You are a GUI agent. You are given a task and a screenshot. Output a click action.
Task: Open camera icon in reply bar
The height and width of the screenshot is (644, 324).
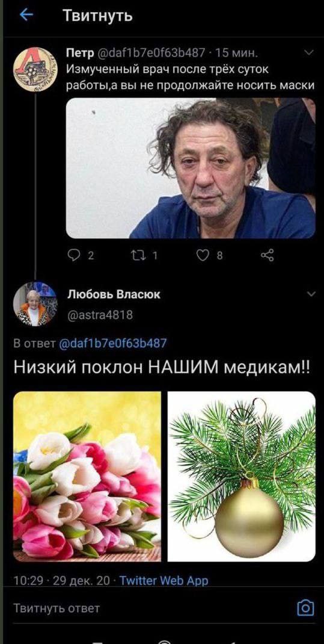pos(305,608)
